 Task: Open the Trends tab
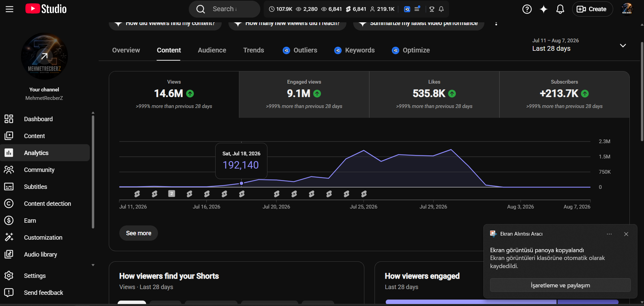click(254, 50)
